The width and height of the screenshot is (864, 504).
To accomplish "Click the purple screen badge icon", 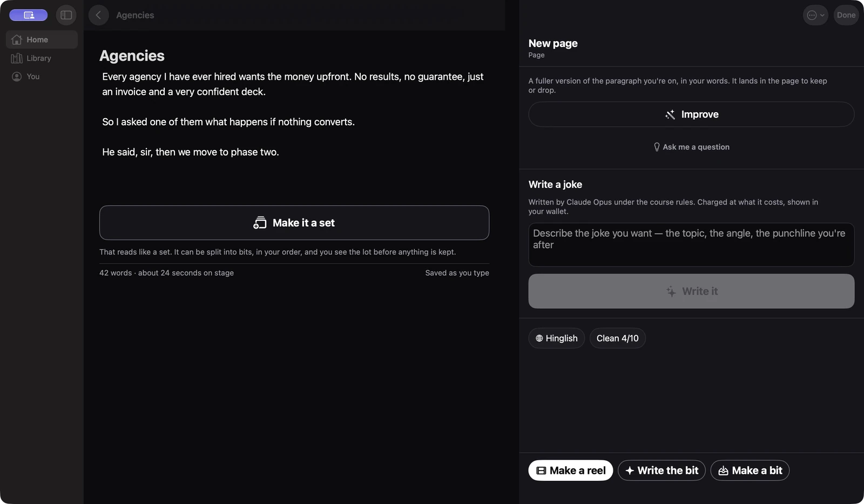I will pyautogui.click(x=29, y=15).
